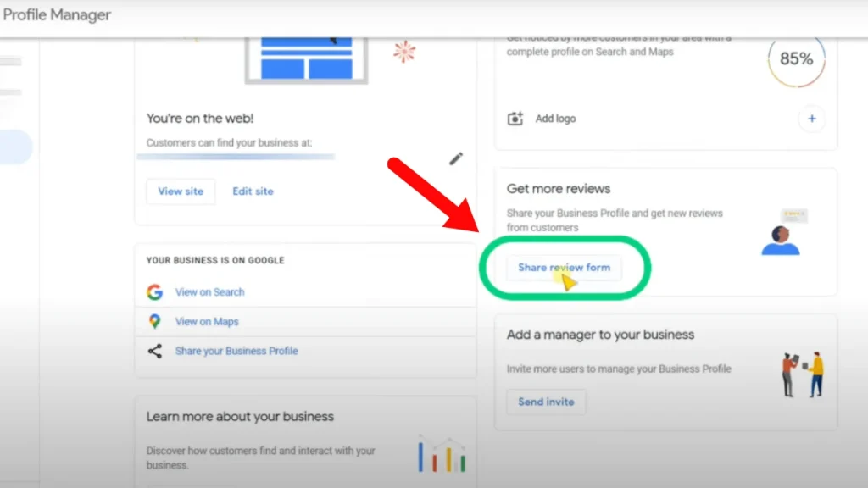The width and height of the screenshot is (868, 488).
Task: Click the pencil edit icon for website
Action: pos(455,158)
